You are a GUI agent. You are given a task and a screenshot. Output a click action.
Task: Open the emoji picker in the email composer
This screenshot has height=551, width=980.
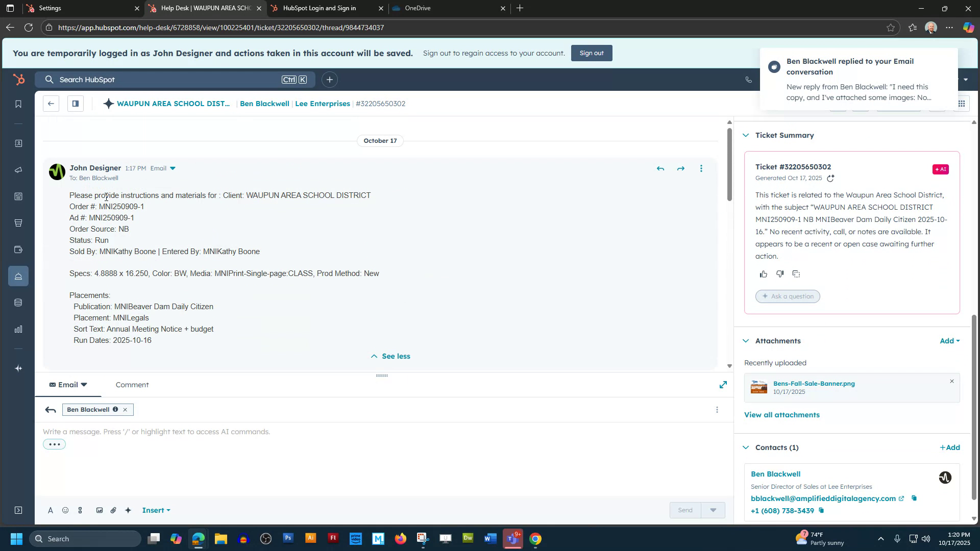tap(65, 510)
